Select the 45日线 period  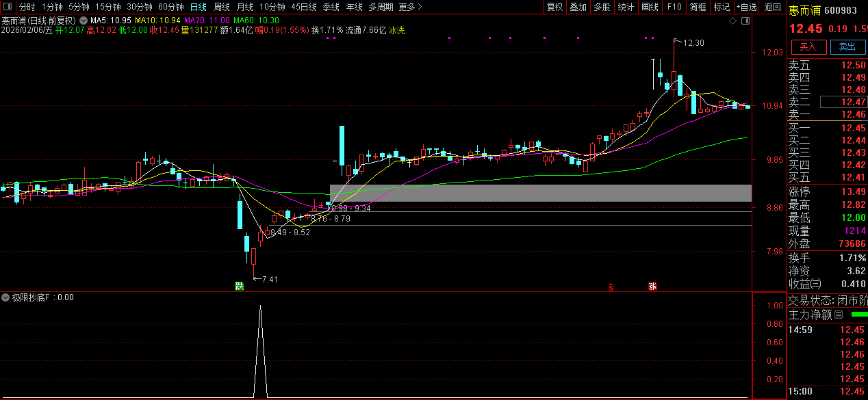pyautogui.click(x=304, y=7)
